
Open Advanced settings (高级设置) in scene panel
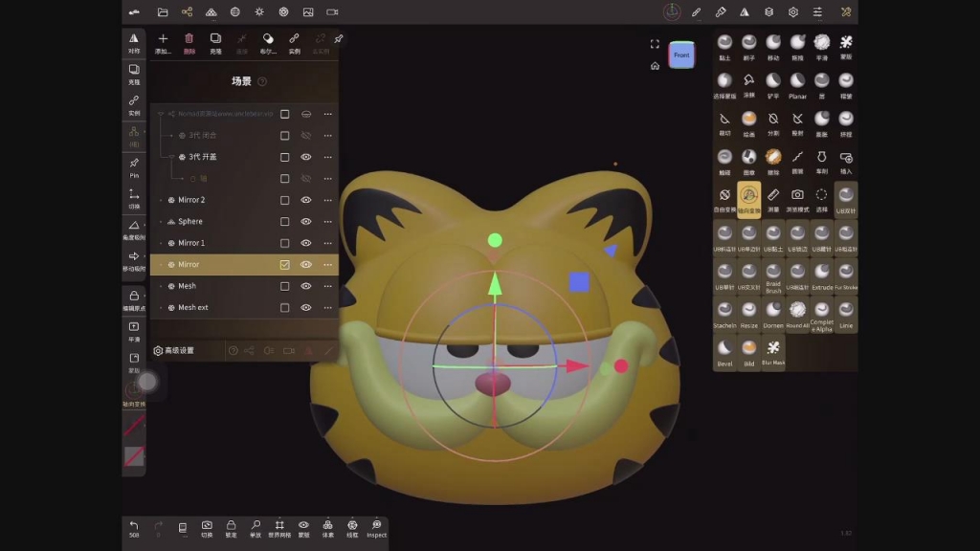[x=174, y=351]
